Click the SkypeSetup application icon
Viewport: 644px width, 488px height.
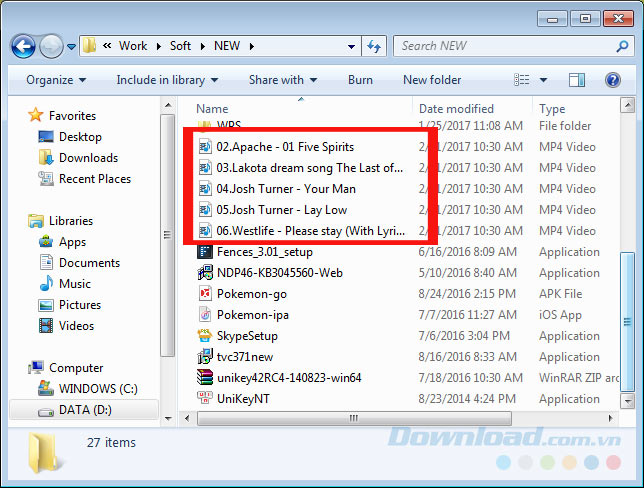coord(205,336)
